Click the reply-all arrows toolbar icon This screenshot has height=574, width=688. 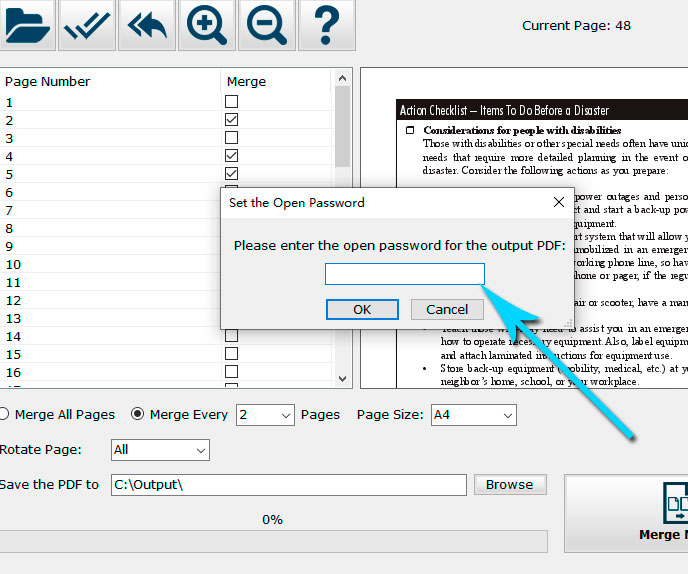click(x=147, y=26)
